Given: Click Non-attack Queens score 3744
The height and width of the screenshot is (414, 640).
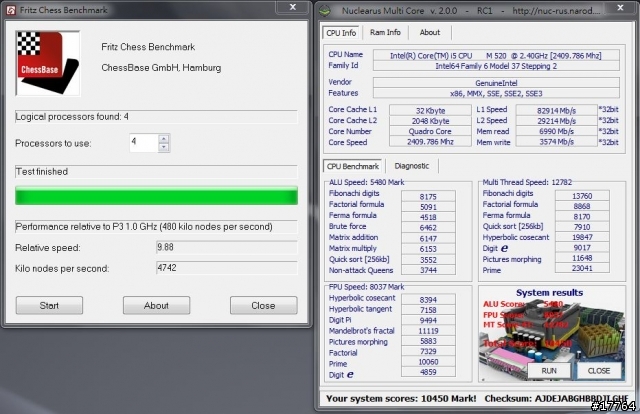Looking at the screenshot, I should (428, 270).
